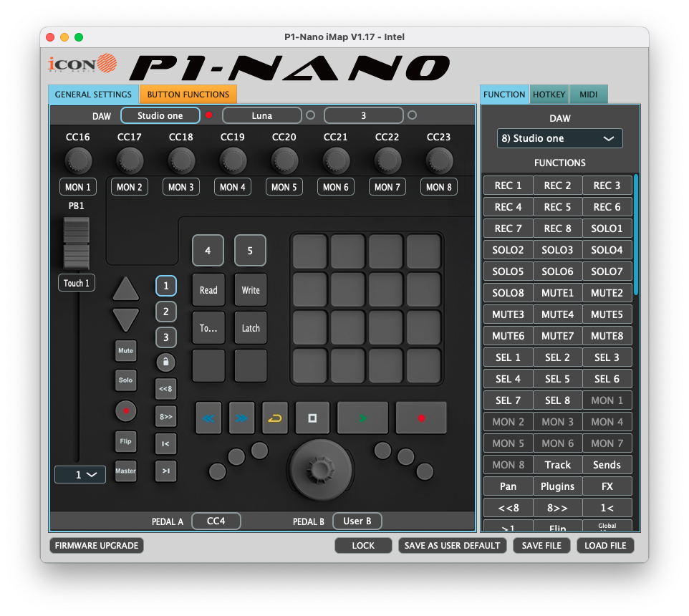Image resolution: width=689 pixels, height=616 pixels.
Task: Select layer button 2
Action: pyautogui.click(x=166, y=312)
